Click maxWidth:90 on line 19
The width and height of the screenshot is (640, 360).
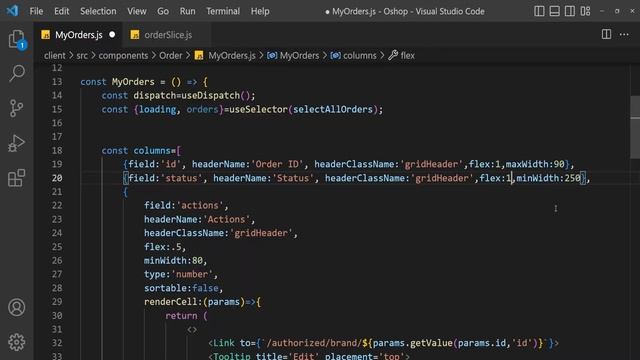(x=535, y=164)
